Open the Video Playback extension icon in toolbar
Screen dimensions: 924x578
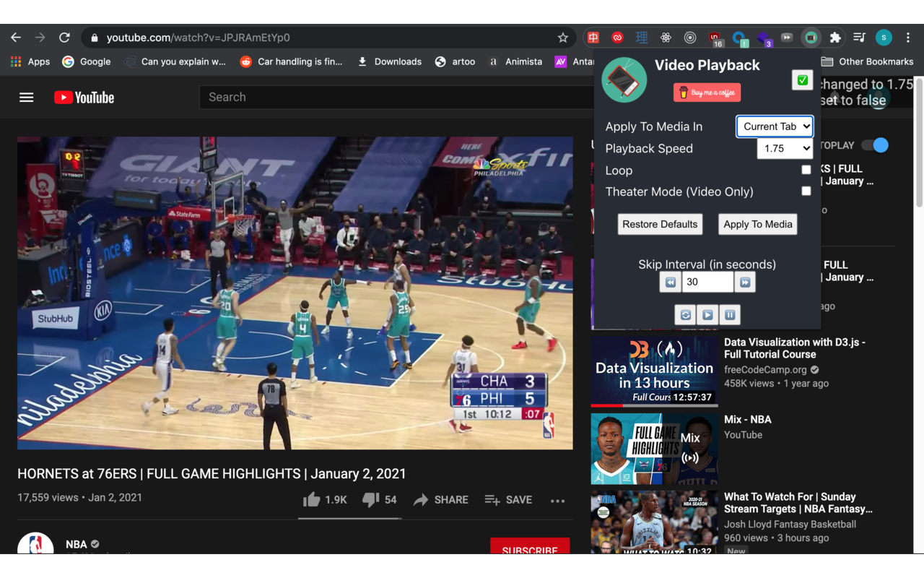pyautogui.click(x=810, y=37)
